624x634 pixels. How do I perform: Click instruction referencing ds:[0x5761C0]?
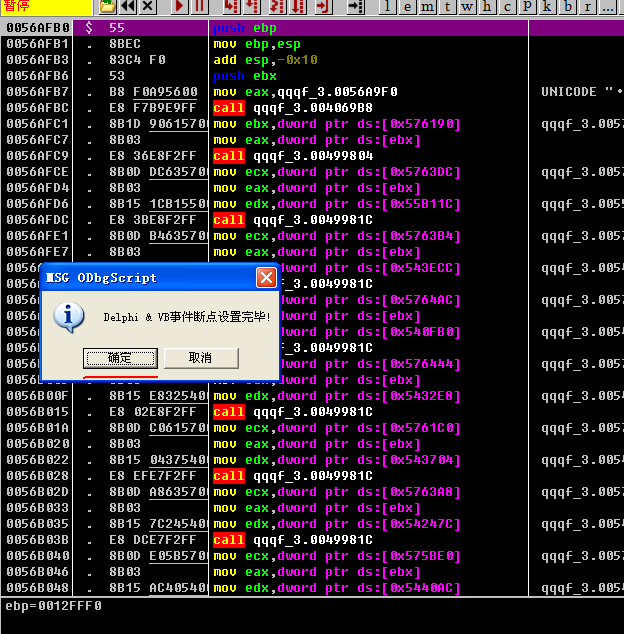pos(336,428)
